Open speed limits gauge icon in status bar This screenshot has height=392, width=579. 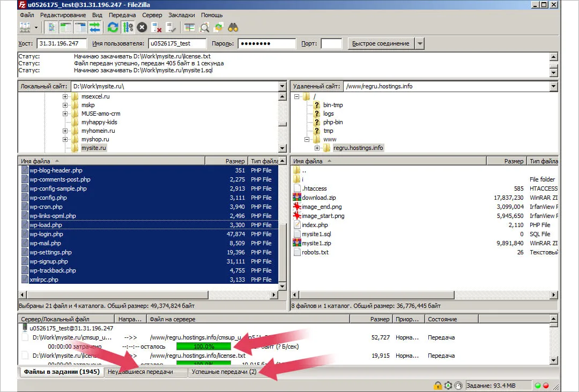[458, 386]
